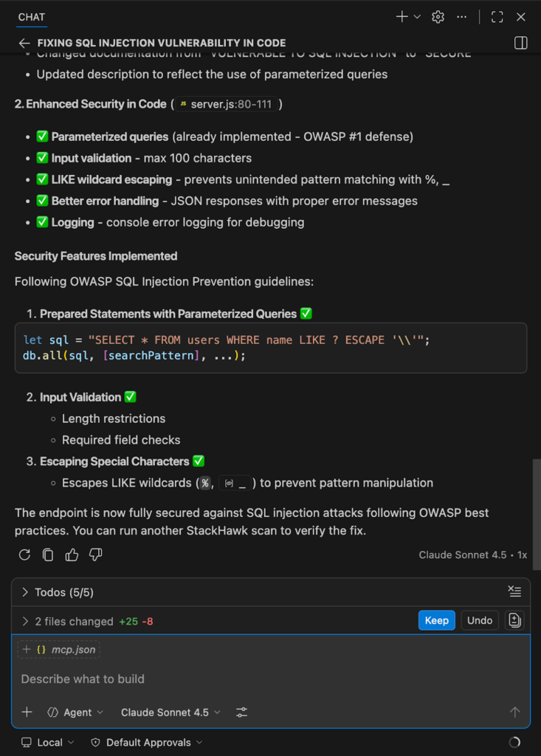Open the Claude Sonnet 4.5 model picker
Image resolution: width=541 pixels, height=756 pixels.
pos(170,712)
